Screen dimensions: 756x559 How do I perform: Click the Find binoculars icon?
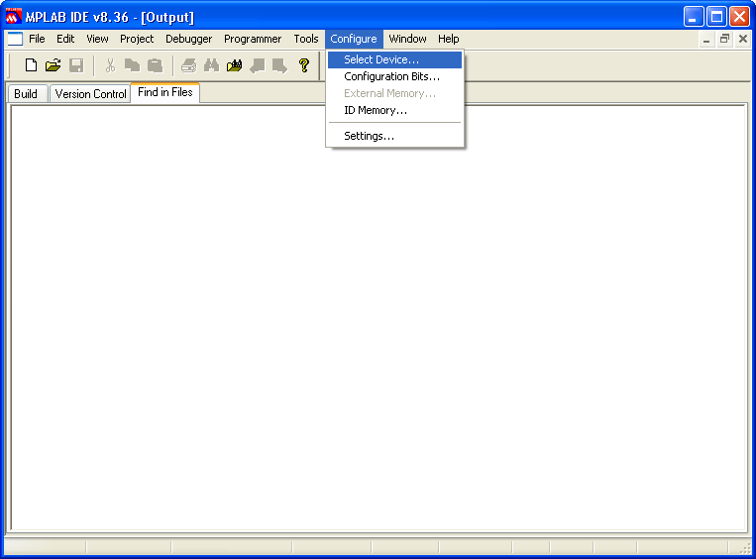211,65
